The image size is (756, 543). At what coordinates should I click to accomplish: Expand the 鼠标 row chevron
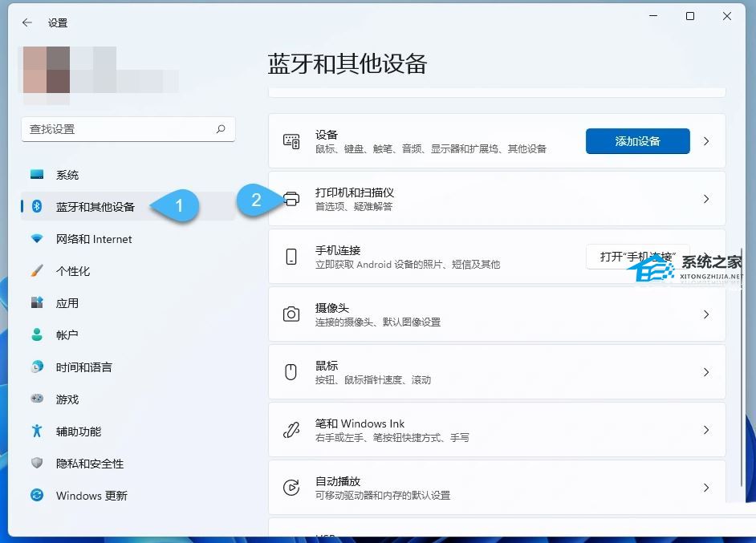(706, 372)
